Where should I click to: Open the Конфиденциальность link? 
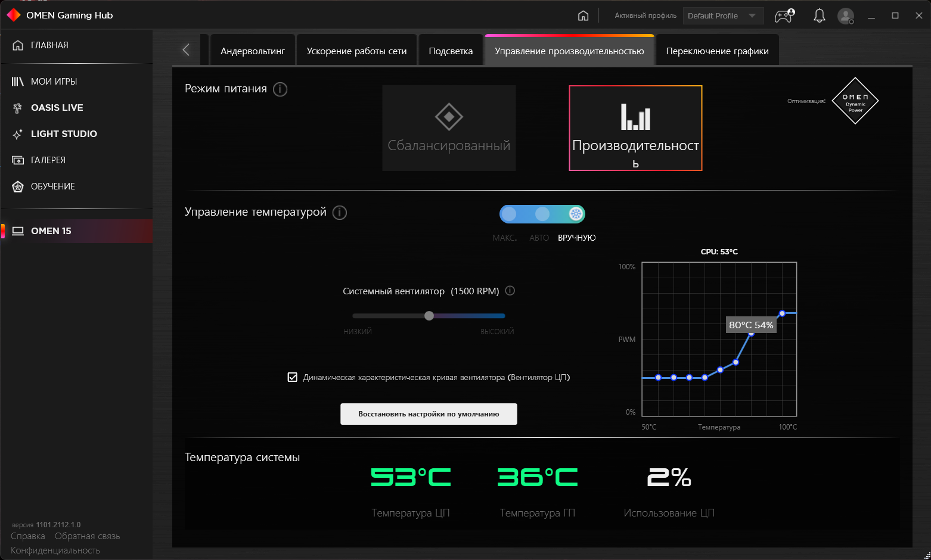point(55,550)
